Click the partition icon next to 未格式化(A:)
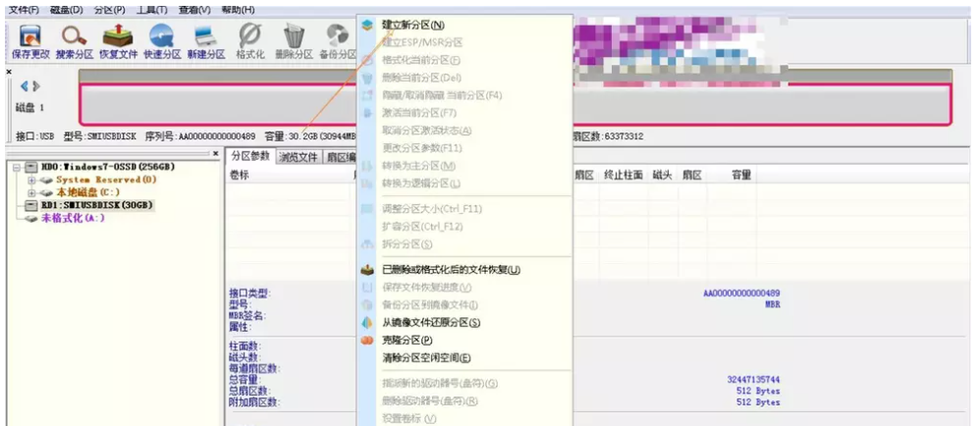The image size is (980, 426). [x=31, y=218]
